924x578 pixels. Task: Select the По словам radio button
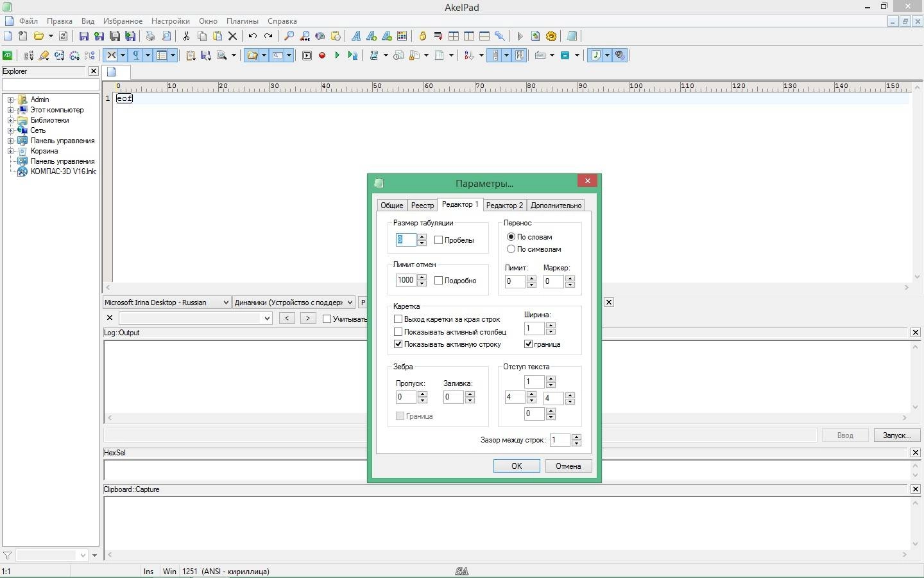point(511,237)
